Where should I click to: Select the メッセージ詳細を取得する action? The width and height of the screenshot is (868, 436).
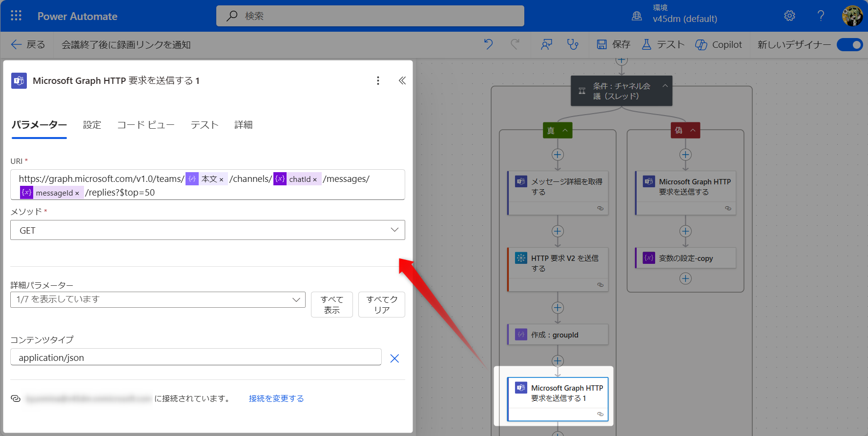pyautogui.click(x=558, y=193)
